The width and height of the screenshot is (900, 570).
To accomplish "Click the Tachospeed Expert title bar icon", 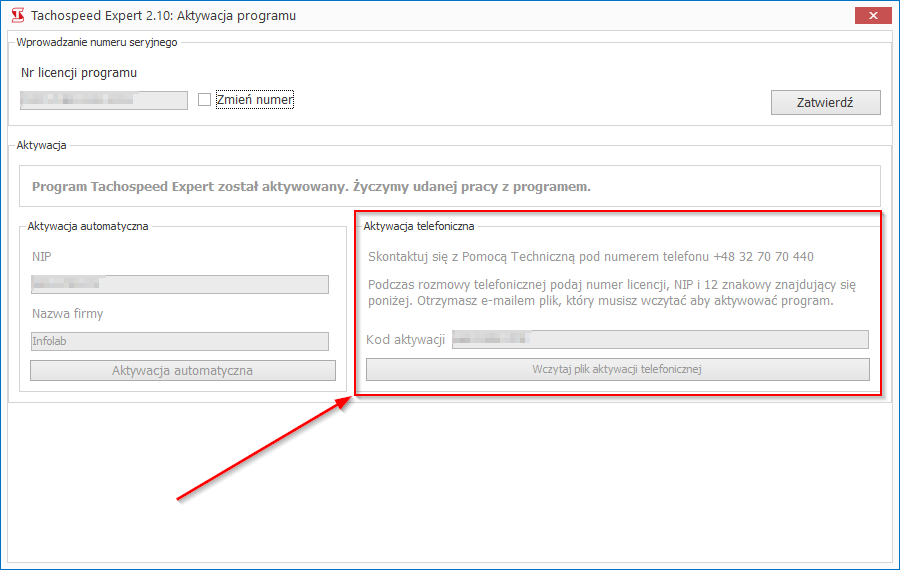I will click(18, 15).
